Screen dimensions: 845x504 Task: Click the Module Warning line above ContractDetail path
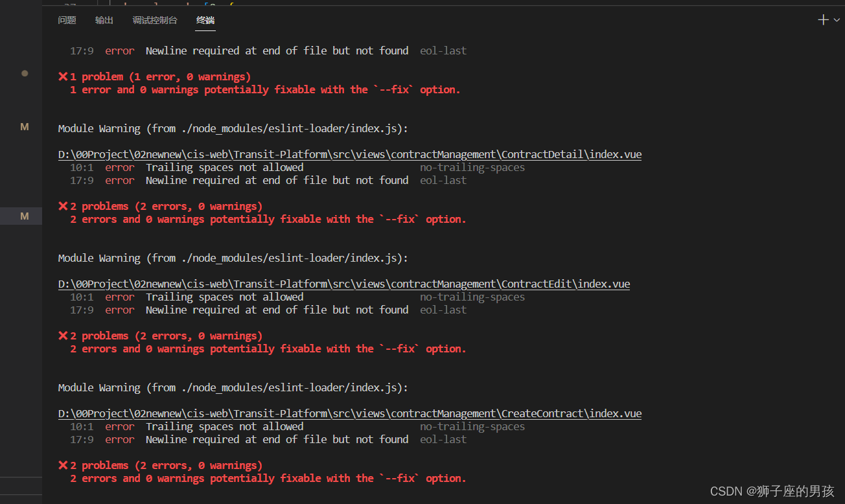point(233,129)
